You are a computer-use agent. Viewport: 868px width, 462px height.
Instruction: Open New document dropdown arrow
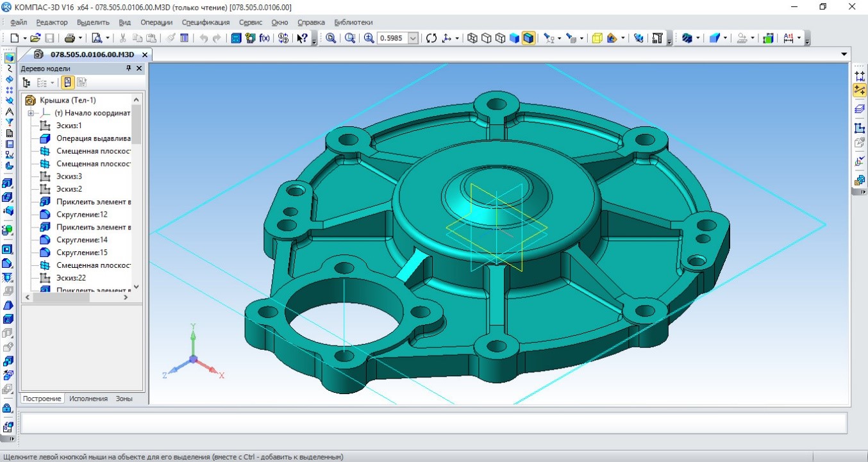[x=24, y=38]
